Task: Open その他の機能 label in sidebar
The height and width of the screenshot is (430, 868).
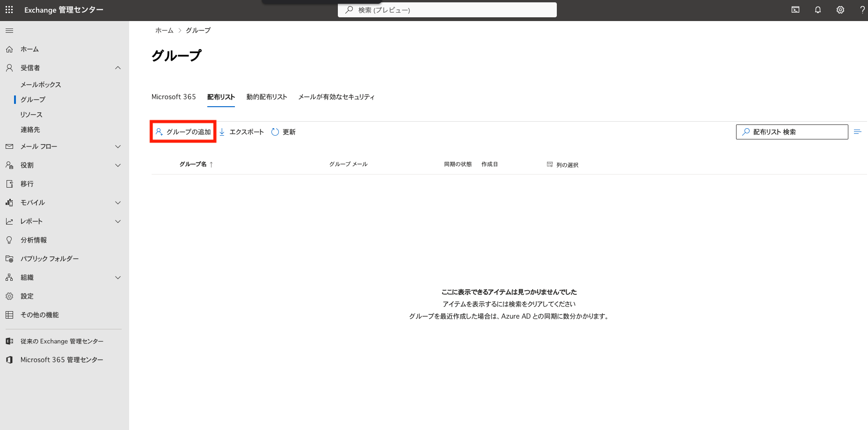Action: coord(40,315)
